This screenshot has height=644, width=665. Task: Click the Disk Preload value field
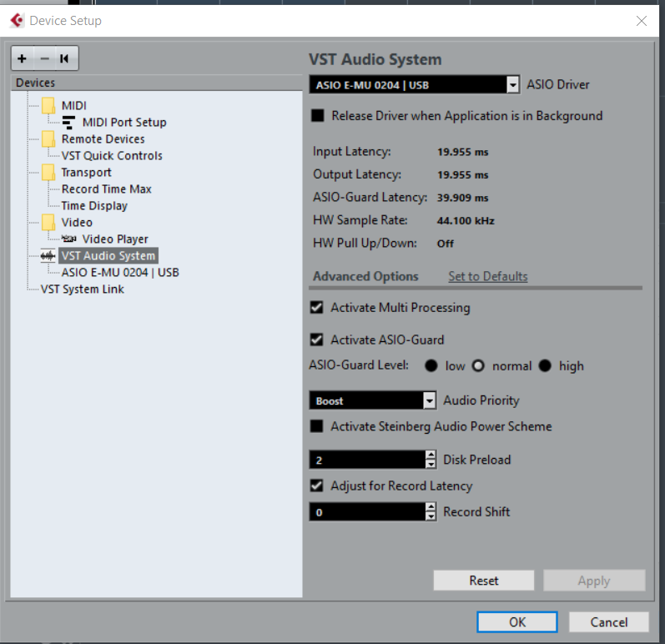(x=367, y=460)
